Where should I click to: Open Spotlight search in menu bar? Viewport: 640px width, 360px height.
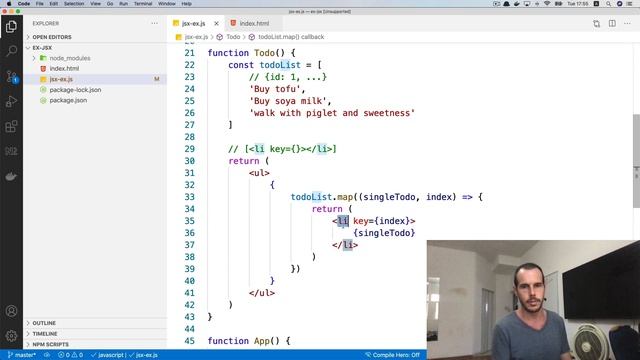point(608,4)
